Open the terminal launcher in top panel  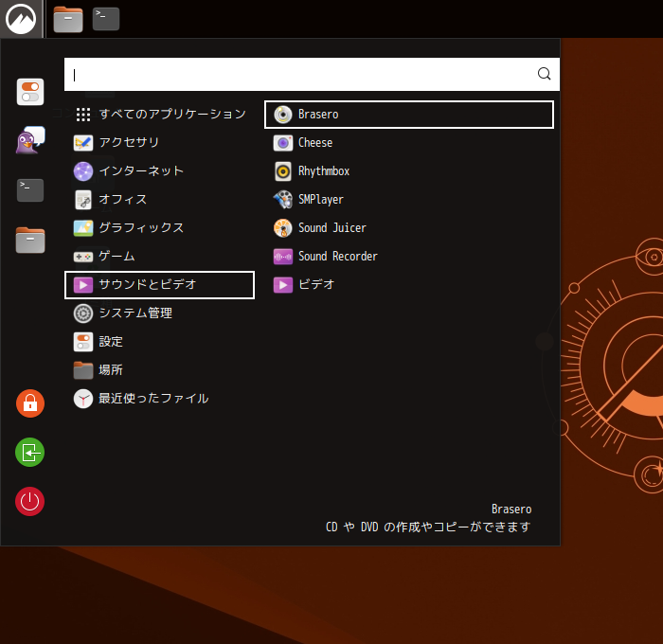[106, 19]
